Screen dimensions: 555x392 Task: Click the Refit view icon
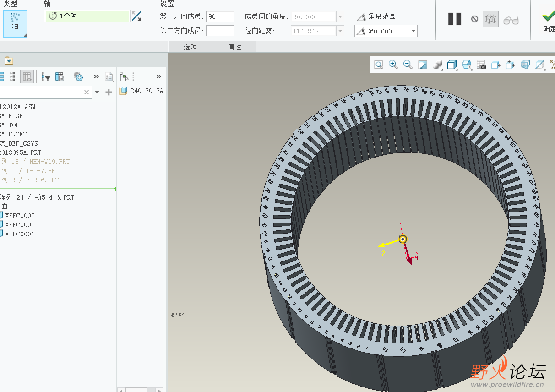click(379, 65)
